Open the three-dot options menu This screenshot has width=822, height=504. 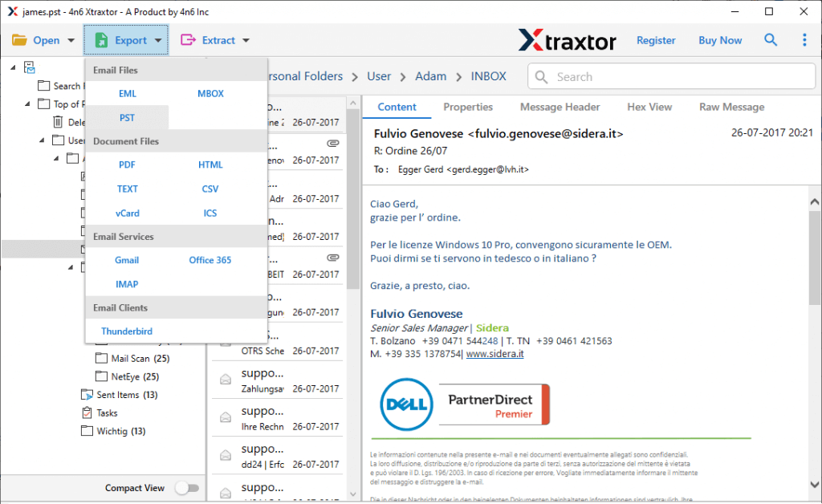click(805, 39)
